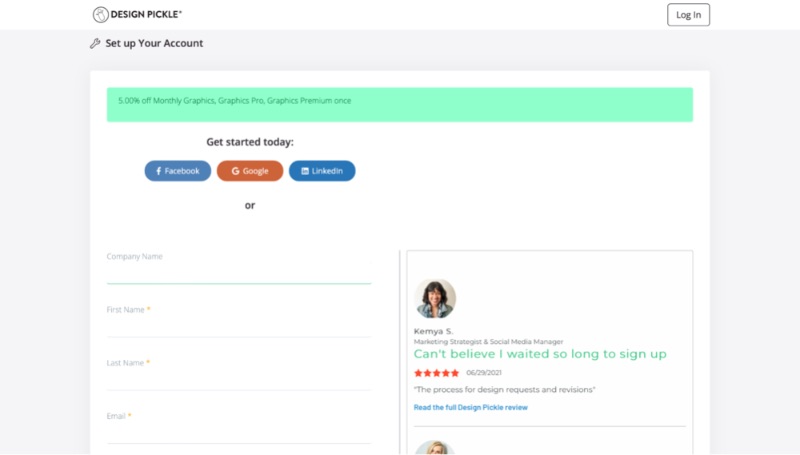The height and width of the screenshot is (455, 800).
Task: Sign up with Google button
Action: tap(250, 171)
